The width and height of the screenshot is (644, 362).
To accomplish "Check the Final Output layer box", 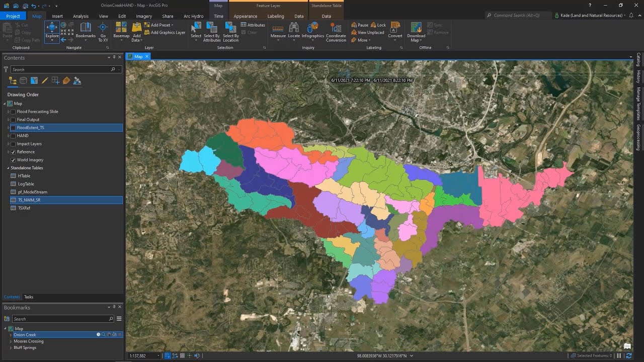I will 13,120.
